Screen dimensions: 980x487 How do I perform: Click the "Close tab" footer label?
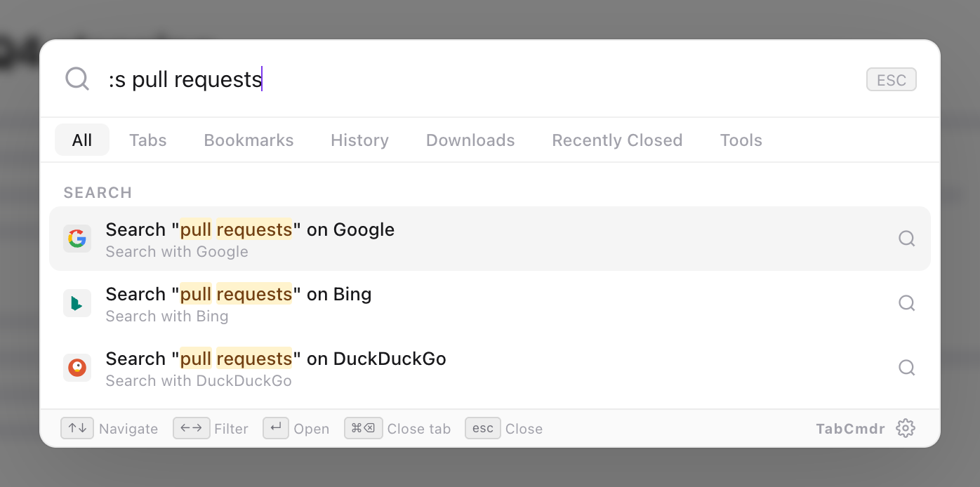point(419,429)
